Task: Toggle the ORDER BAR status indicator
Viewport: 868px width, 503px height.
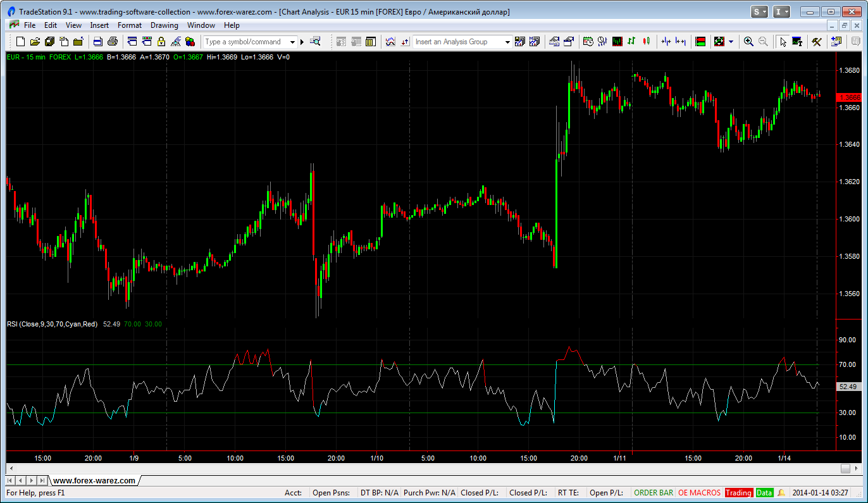Action: [x=654, y=493]
